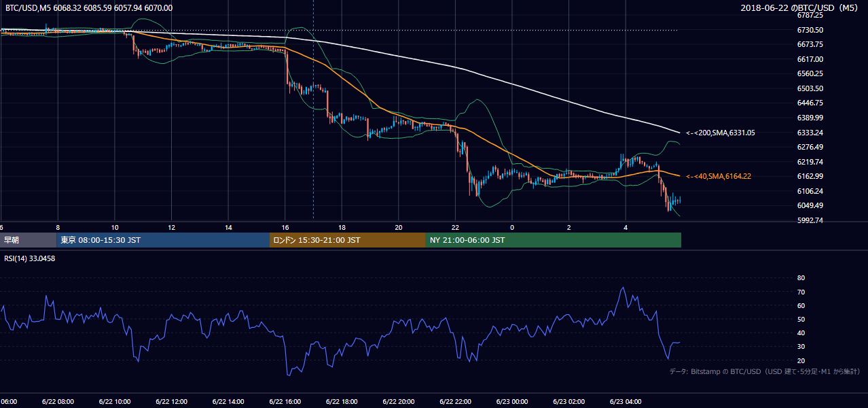Click hour tick 18 under the price chart

coord(342,227)
